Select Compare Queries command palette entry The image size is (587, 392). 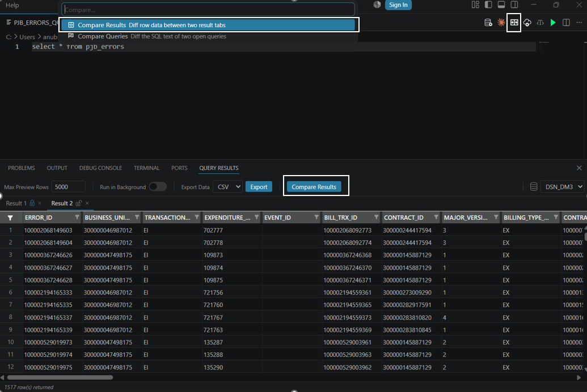click(x=208, y=36)
